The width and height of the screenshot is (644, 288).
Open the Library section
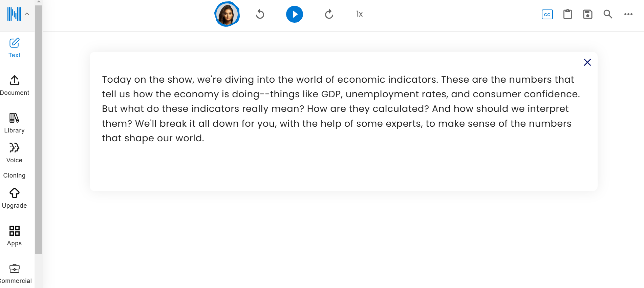(x=14, y=123)
